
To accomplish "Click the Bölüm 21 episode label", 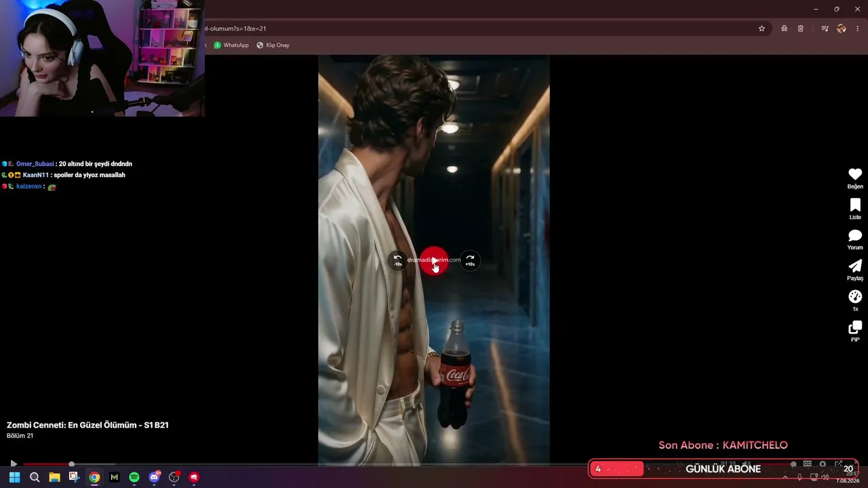I will coord(20,436).
